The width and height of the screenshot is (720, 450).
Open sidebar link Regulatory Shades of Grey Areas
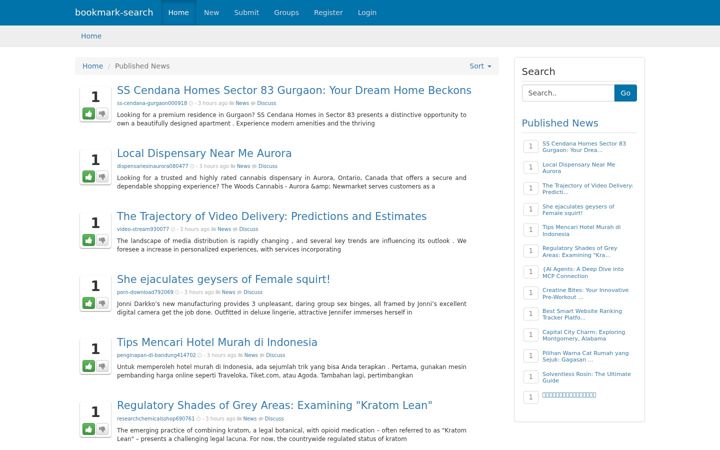click(x=579, y=252)
